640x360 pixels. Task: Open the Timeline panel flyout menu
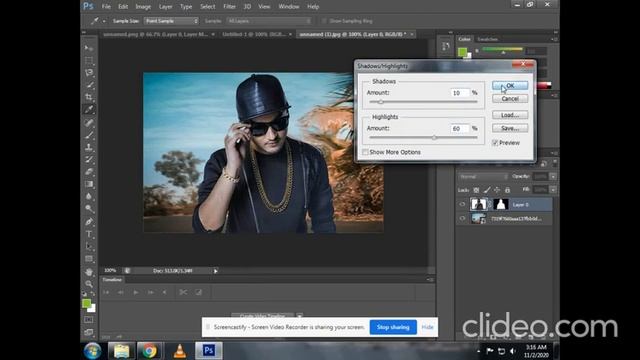pyautogui.click(x=430, y=280)
